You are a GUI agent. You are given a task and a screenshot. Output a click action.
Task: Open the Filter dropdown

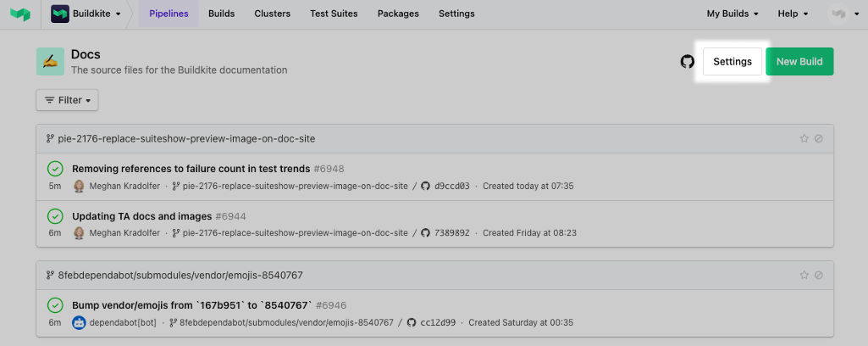[67, 100]
